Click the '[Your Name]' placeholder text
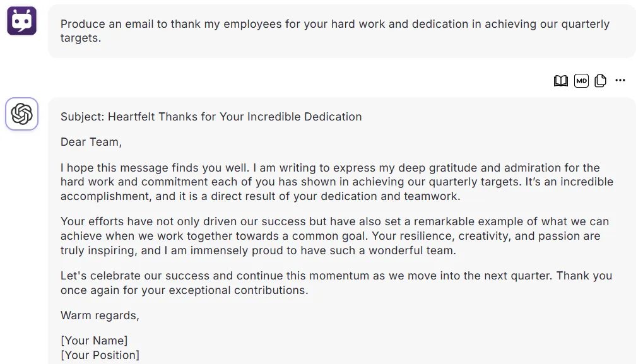Image resolution: width=643 pixels, height=364 pixels. (94, 341)
